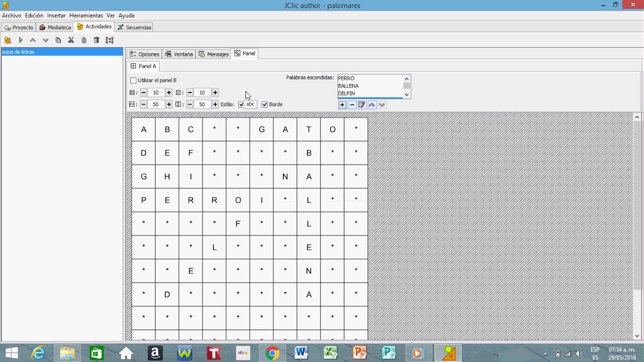The image size is (644, 362).
Task: Add a hidden word with the plus button
Action: [343, 105]
